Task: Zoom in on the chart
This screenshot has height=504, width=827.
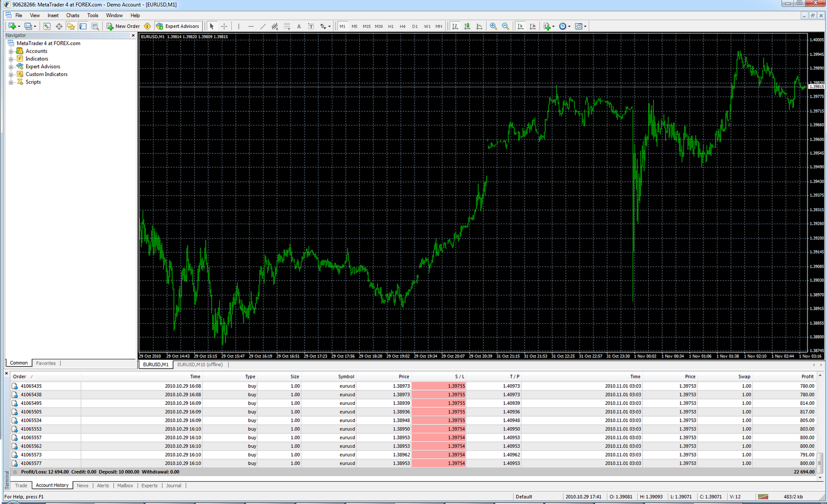Action: (494, 26)
